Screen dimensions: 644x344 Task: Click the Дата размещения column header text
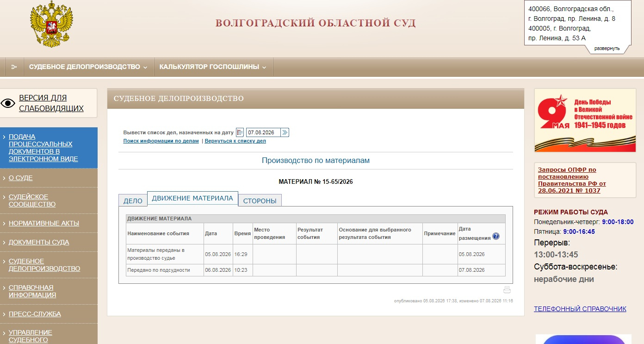[475, 233]
